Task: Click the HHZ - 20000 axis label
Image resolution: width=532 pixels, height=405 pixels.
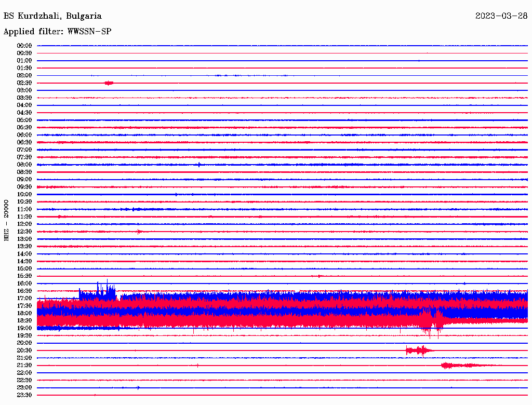Action: (x=6, y=220)
